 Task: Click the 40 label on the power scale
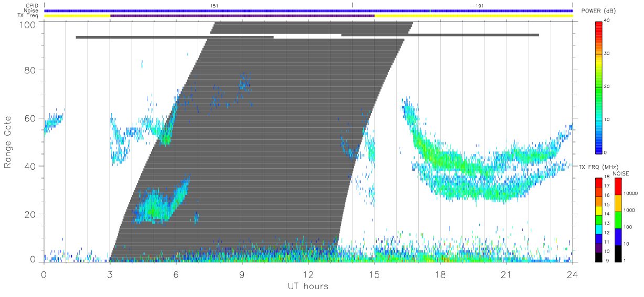[x=607, y=20]
